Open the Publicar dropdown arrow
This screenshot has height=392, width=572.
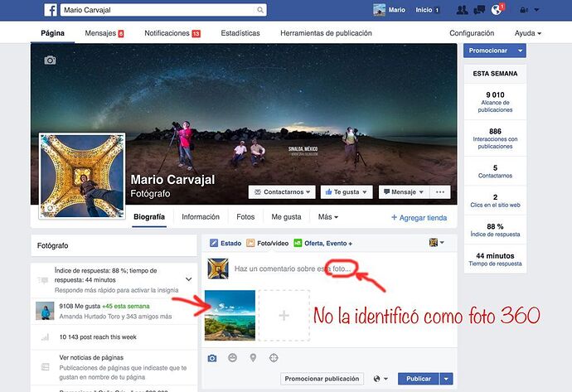446,379
